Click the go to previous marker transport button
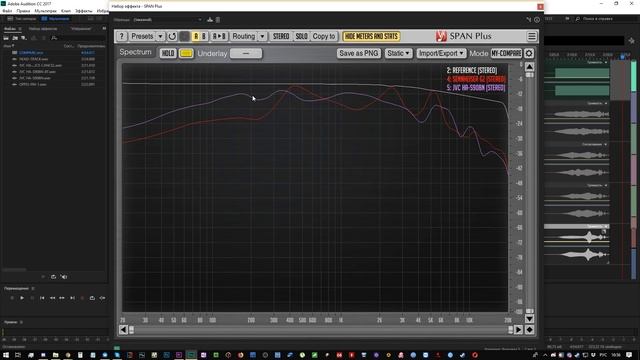The height and width of the screenshot is (360, 640). pyautogui.click(x=42, y=298)
